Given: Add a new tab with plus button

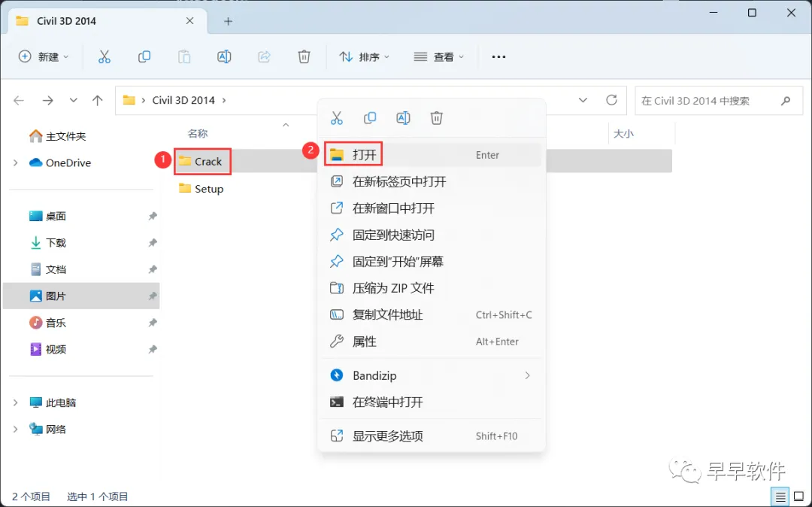Looking at the screenshot, I should coord(228,21).
